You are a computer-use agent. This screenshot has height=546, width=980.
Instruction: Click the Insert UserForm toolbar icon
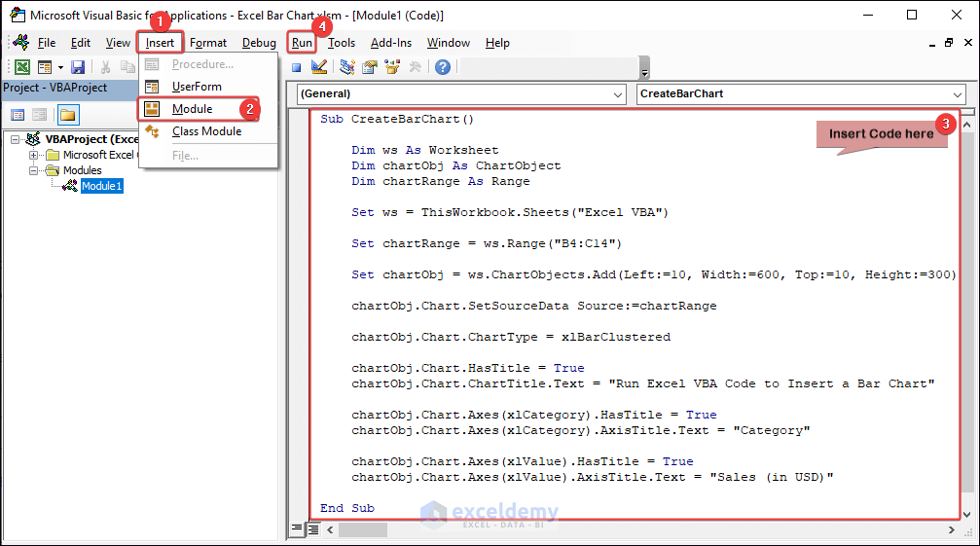tap(45, 67)
